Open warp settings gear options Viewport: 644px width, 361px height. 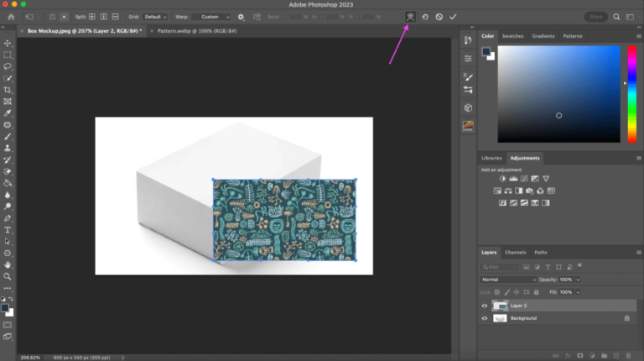click(x=241, y=17)
